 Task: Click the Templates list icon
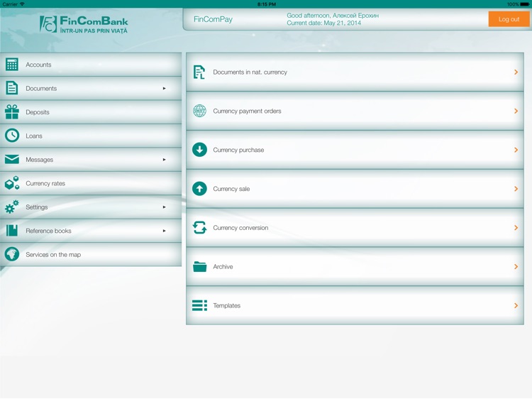199,305
